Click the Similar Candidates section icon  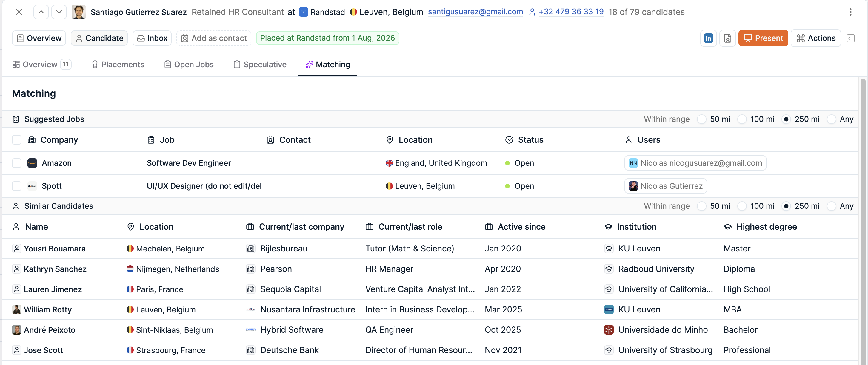click(x=16, y=206)
